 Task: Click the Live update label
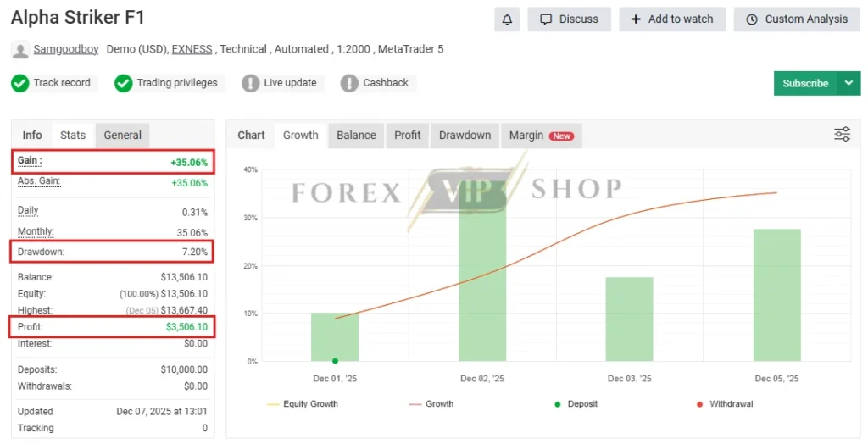coord(290,82)
